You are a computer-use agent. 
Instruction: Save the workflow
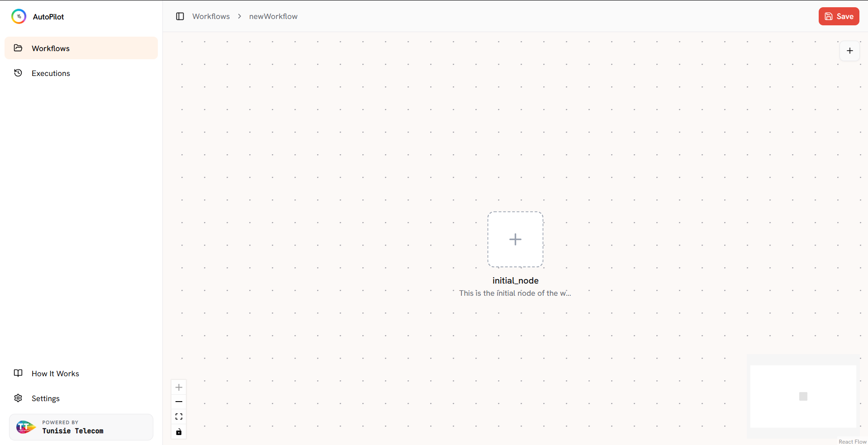pos(839,16)
